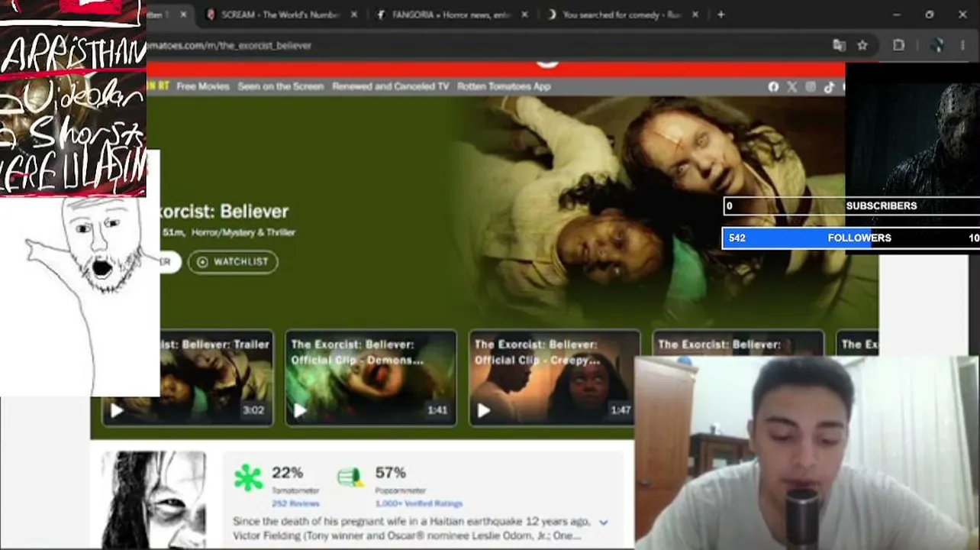
Task: Open the Chrome three-dot menu
Action: (963, 45)
